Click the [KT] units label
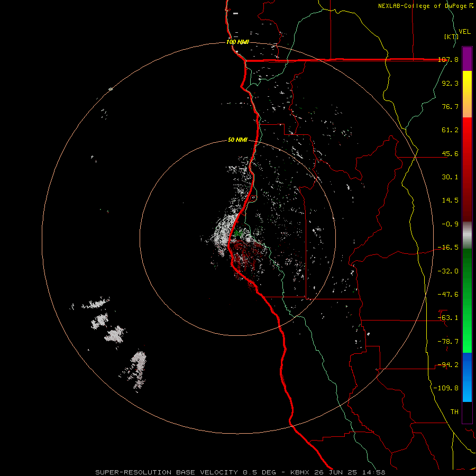The height and width of the screenshot is (476, 476). 451,36
